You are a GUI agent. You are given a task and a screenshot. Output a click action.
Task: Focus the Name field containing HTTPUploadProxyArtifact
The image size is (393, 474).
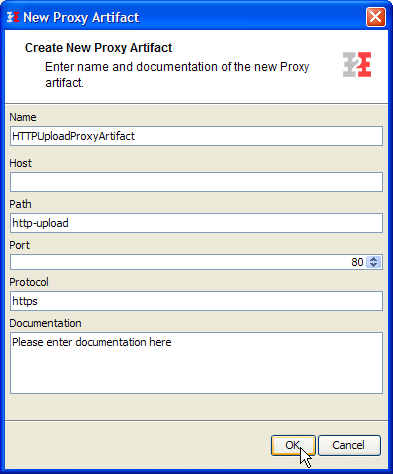[196, 136]
